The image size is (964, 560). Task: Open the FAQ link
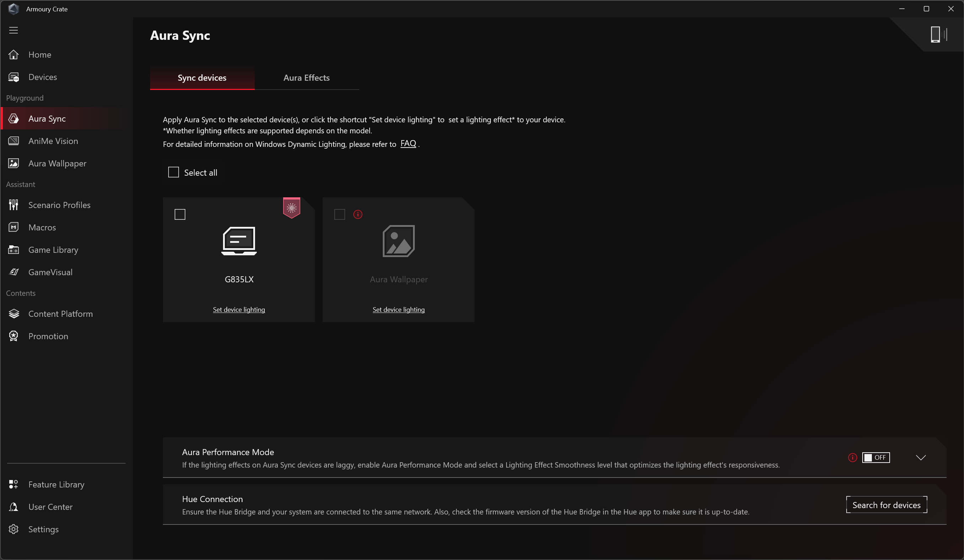pyautogui.click(x=408, y=144)
